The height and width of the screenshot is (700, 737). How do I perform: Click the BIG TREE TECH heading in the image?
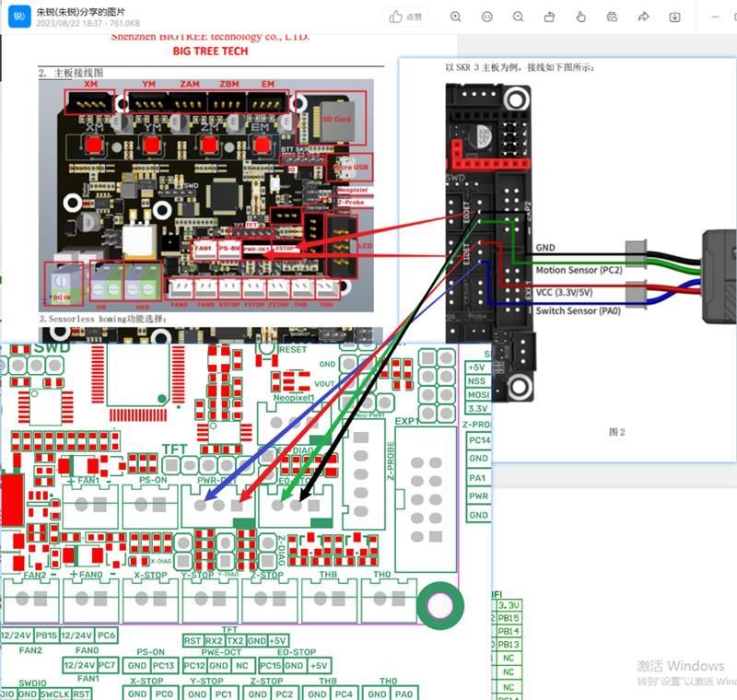(210, 52)
